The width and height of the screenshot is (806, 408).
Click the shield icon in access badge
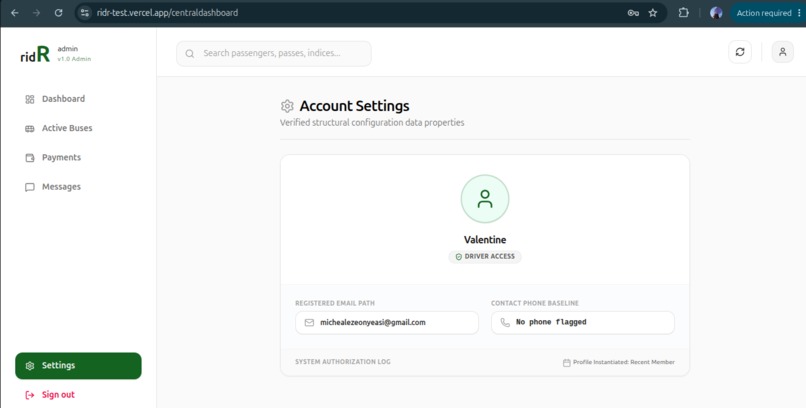pyautogui.click(x=459, y=256)
